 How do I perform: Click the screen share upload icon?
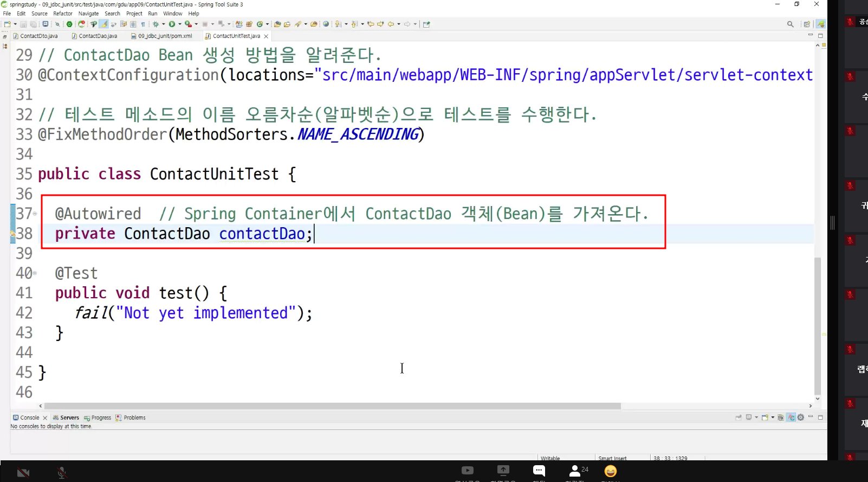pyautogui.click(x=503, y=470)
